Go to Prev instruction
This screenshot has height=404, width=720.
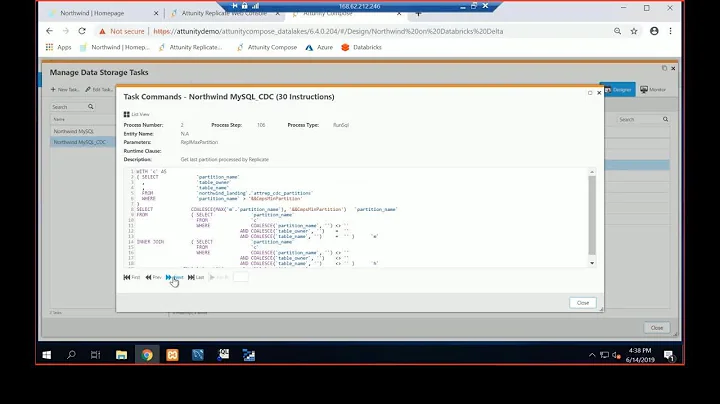click(153, 277)
